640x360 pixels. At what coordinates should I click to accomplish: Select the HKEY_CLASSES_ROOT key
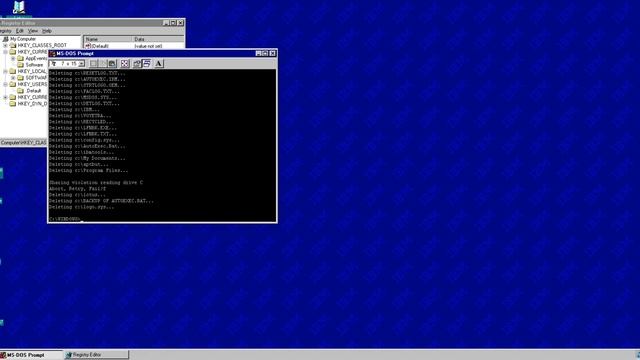(x=42, y=45)
